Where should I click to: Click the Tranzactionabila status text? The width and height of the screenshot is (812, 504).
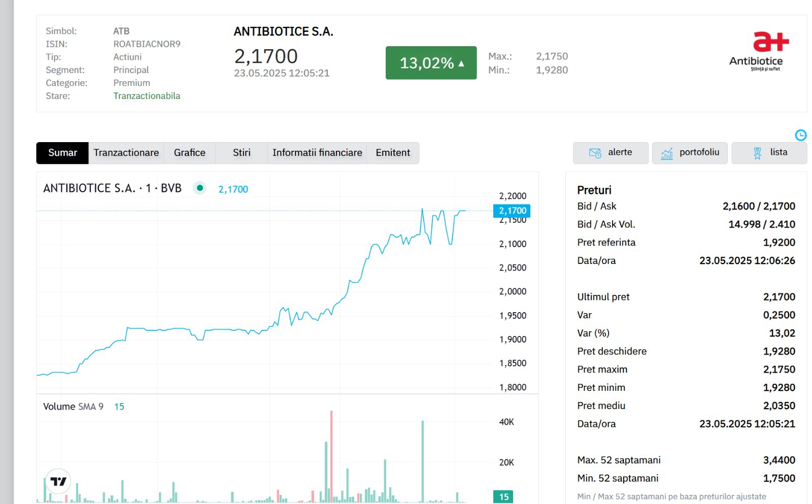(x=147, y=96)
